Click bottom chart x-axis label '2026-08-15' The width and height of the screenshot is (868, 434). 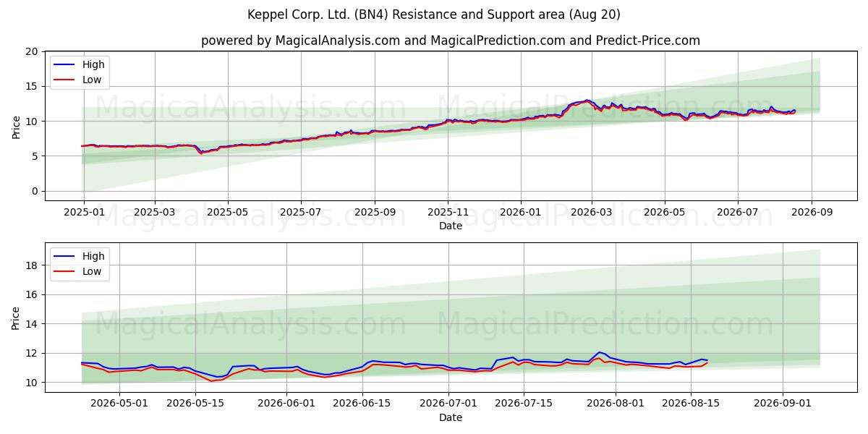(692, 404)
